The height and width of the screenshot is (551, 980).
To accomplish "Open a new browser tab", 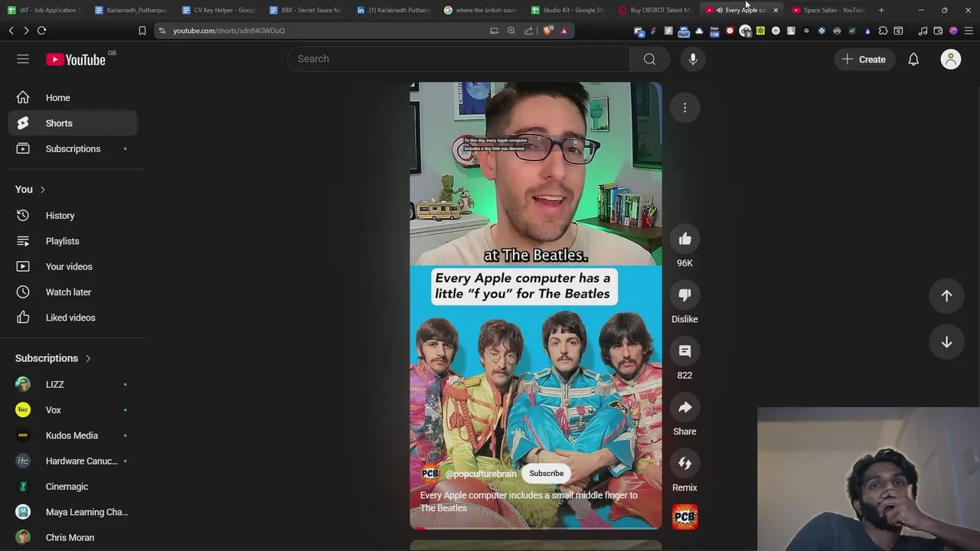I will tap(881, 10).
